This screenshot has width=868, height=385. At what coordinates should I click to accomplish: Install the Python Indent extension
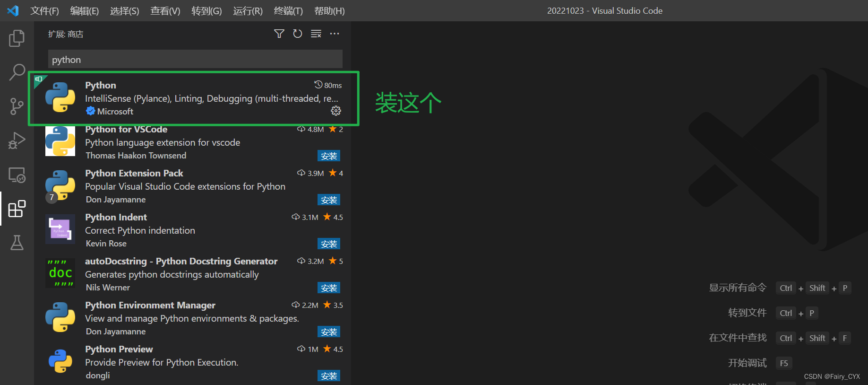coord(329,244)
